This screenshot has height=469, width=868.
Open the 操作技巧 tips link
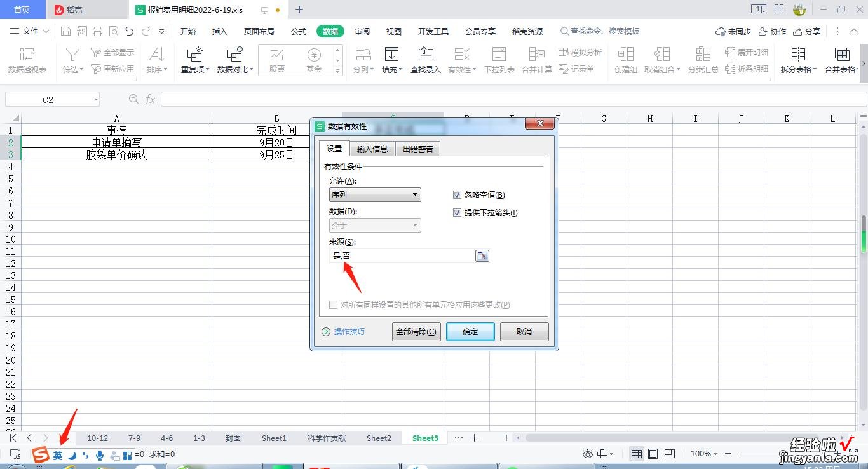point(344,332)
